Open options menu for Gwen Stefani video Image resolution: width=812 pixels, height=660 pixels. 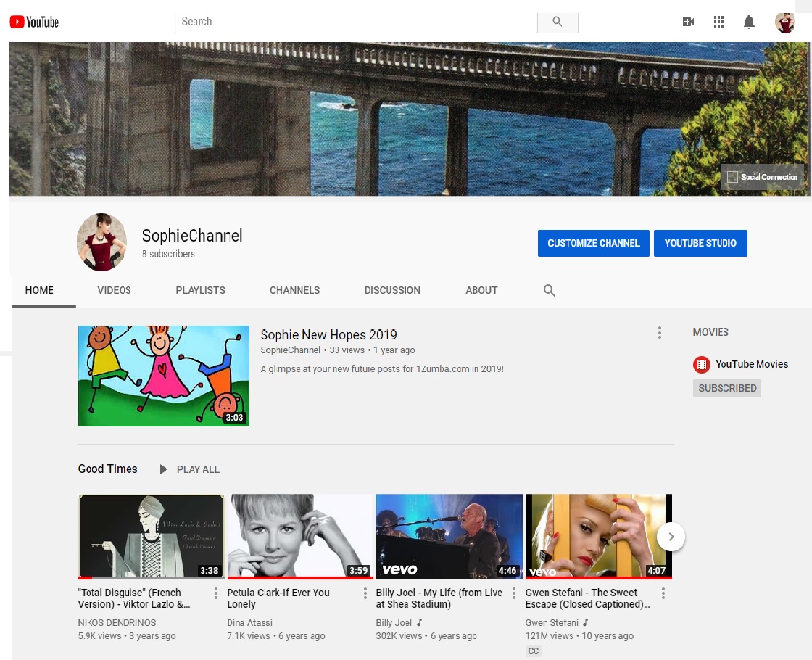point(663,593)
